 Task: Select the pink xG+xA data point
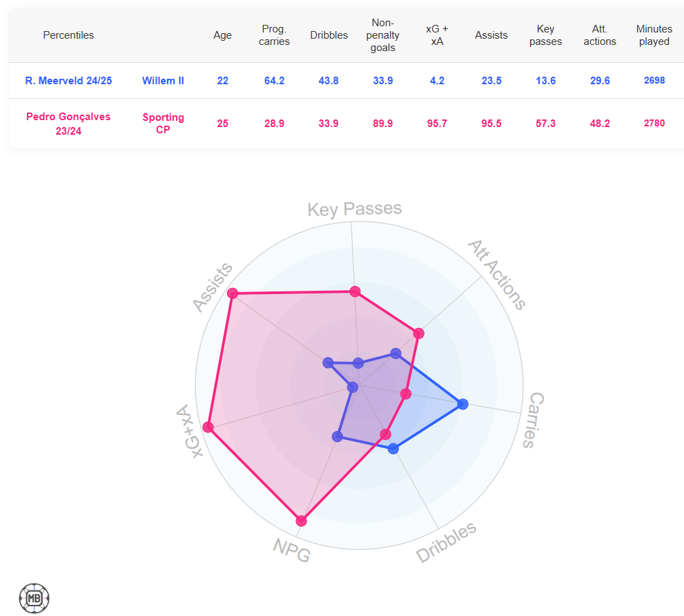point(208,427)
